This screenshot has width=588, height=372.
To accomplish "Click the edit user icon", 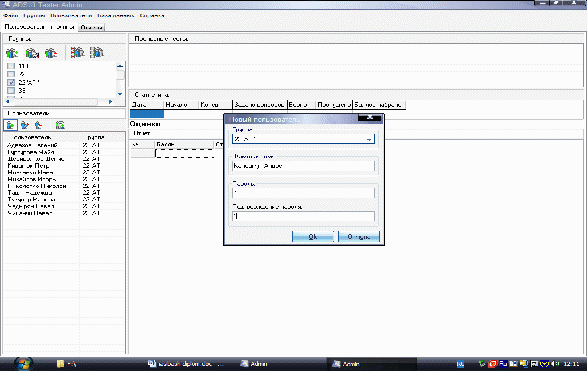I will pyautogui.click(x=25, y=125).
